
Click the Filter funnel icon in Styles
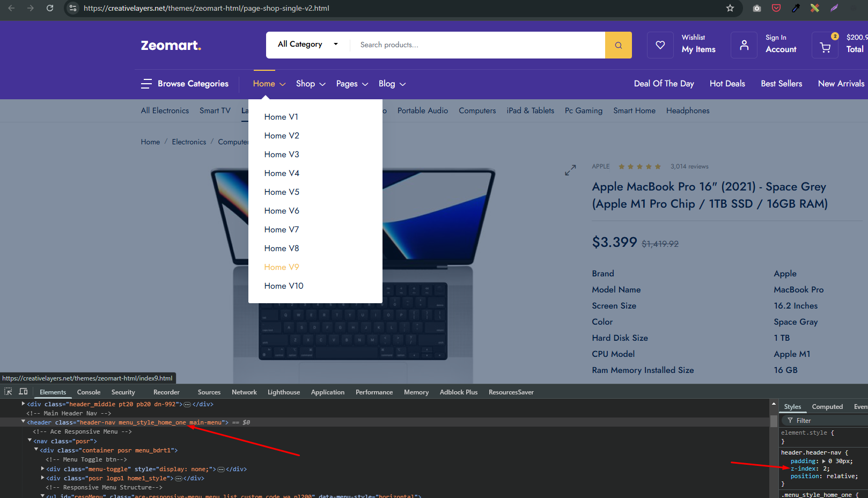coord(790,421)
